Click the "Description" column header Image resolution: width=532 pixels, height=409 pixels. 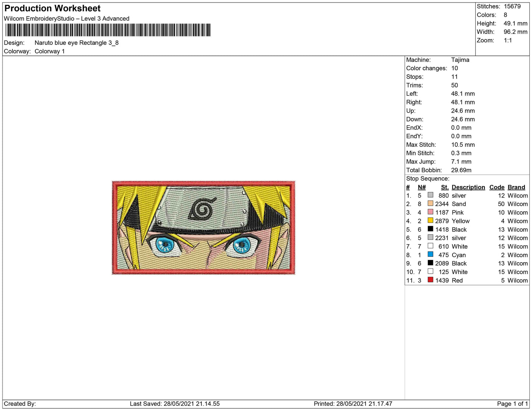pyautogui.click(x=468, y=187)
